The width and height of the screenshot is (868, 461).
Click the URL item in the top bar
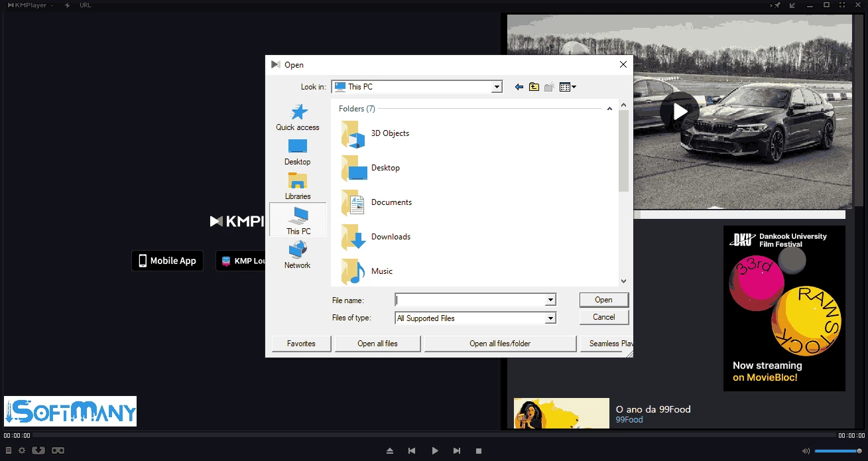(x=85, y=5)
